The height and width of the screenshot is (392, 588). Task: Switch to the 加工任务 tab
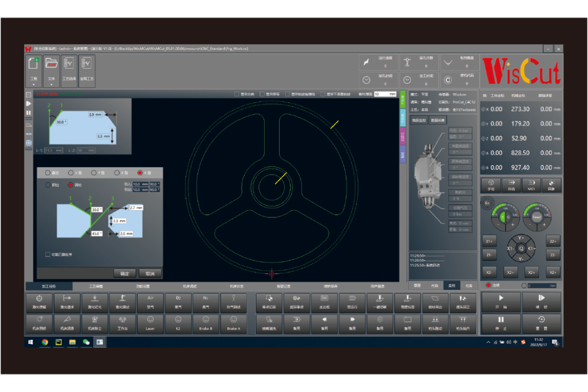pos(49,286)
